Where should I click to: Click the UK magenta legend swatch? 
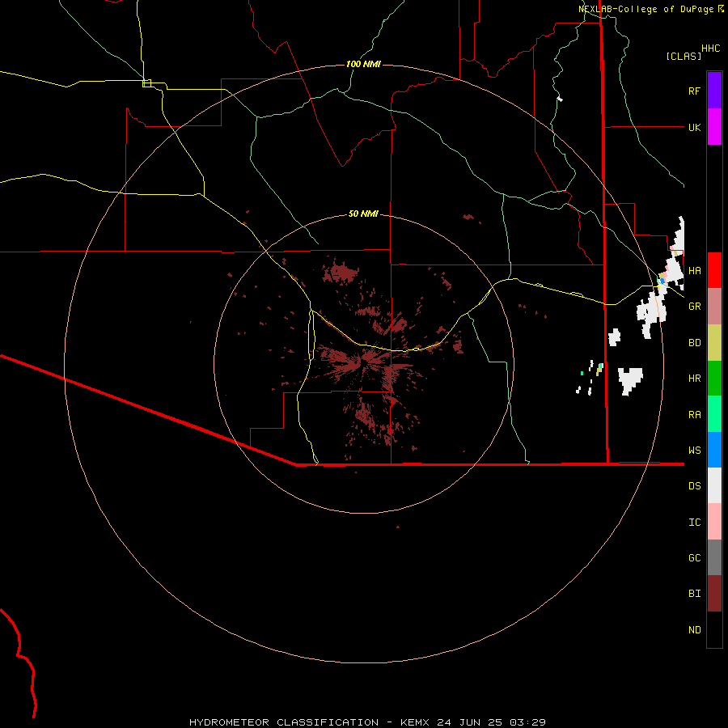pos(714,127)
